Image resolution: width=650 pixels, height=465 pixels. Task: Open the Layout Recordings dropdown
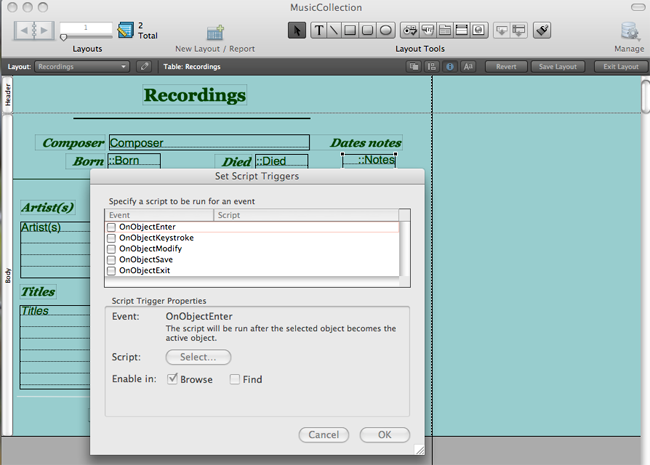pos(82,66)
